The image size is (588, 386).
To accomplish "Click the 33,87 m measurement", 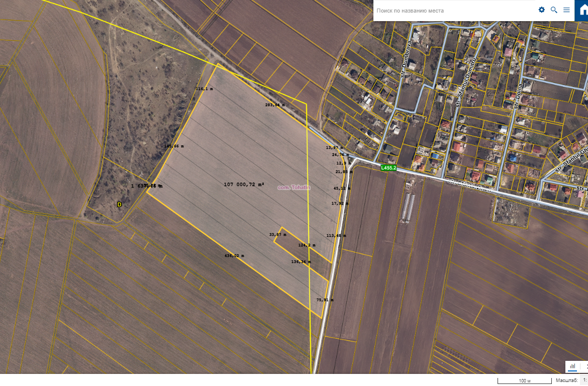I will click(x=277, y=234).
